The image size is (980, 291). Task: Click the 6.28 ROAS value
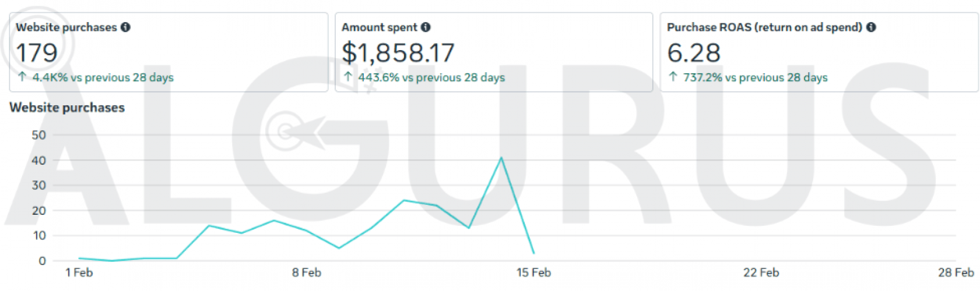[x=694, y=53]
